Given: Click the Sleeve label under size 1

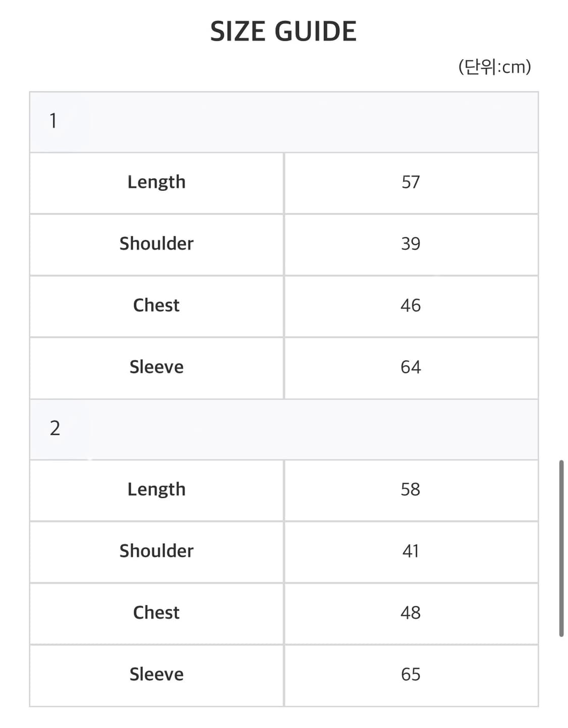Looking at the screenshot, I should click(x=157, y=367).
